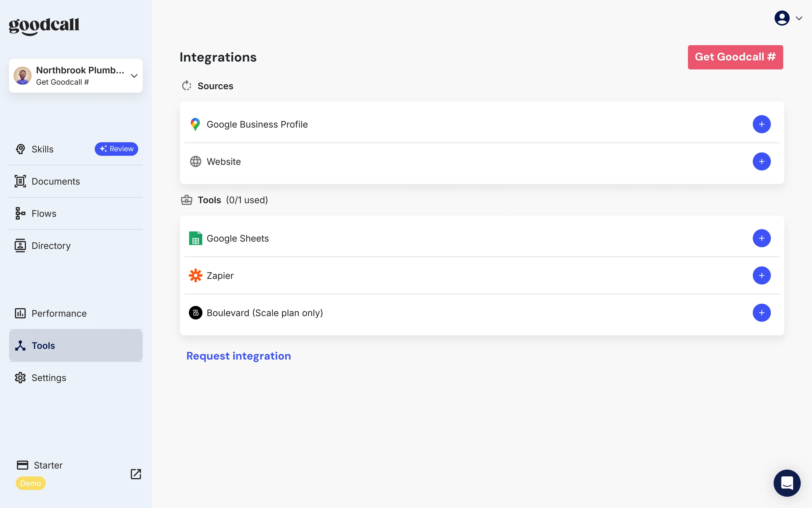Add the Google Business Profile source
Screen dimensions: 812x508
pyautogui.click(x=761, y=124)
